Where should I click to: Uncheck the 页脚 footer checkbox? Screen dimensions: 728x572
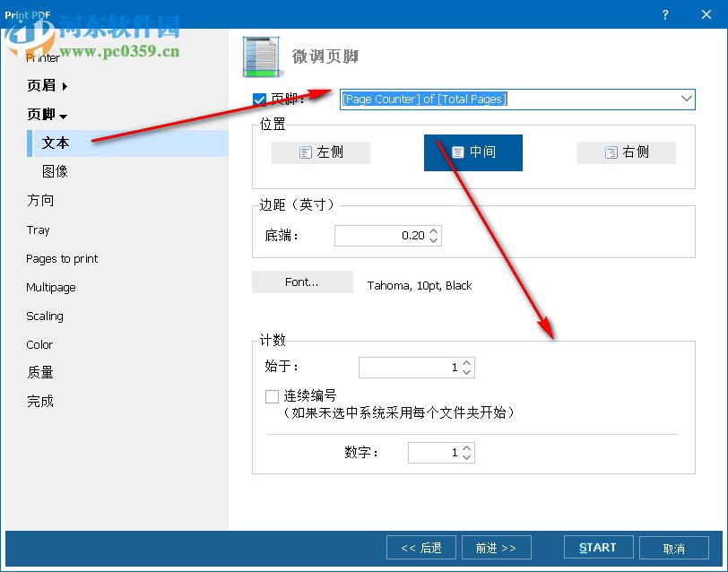[259, 99]
